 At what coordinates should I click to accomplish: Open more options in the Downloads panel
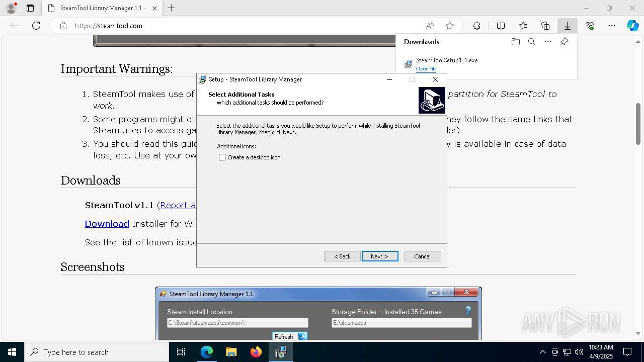(548, 42)
